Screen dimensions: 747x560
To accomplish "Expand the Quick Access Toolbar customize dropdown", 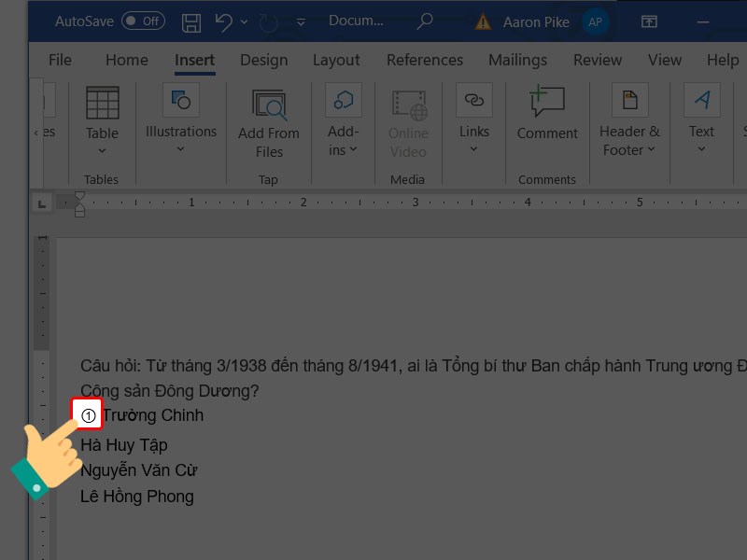I will tap(300, 21).
